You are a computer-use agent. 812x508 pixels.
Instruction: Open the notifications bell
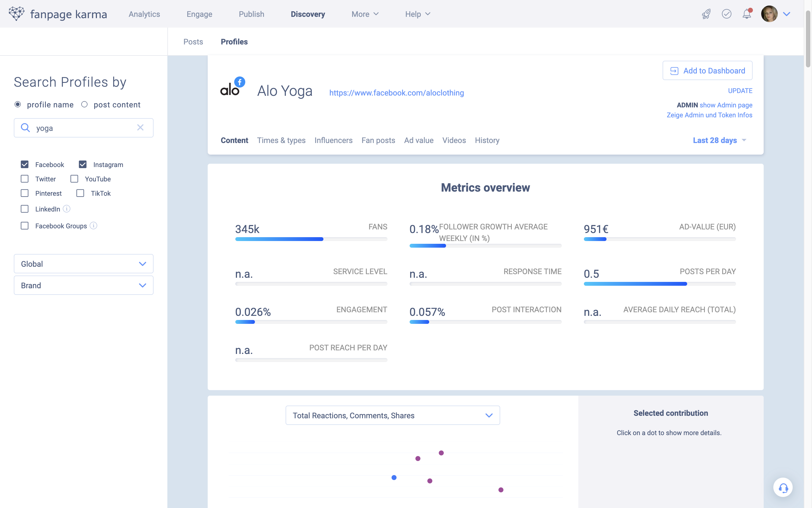(747, 14)
